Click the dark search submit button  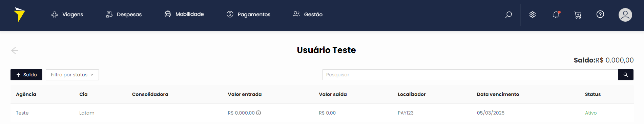click(626, 75)
